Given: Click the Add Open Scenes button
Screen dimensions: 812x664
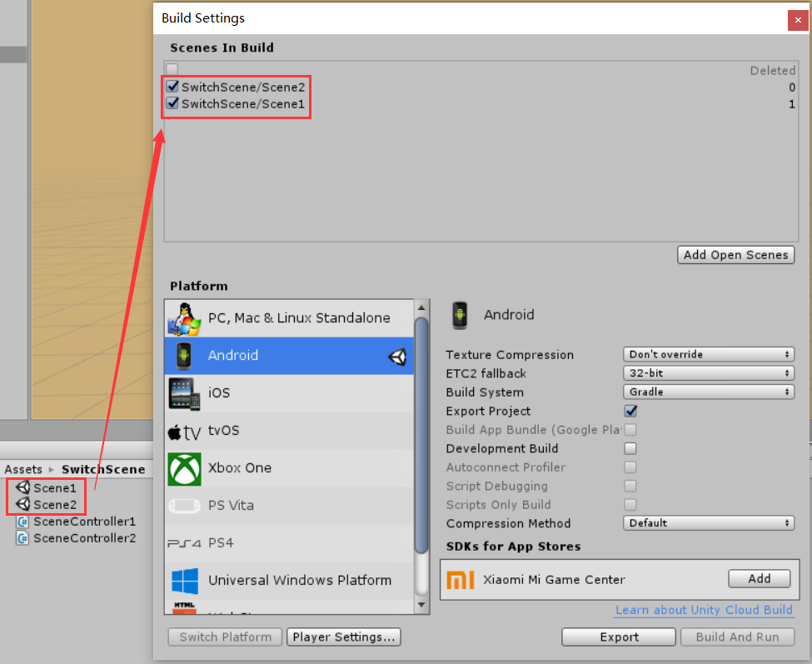Looking at the screenshot, I should (735, 255).
